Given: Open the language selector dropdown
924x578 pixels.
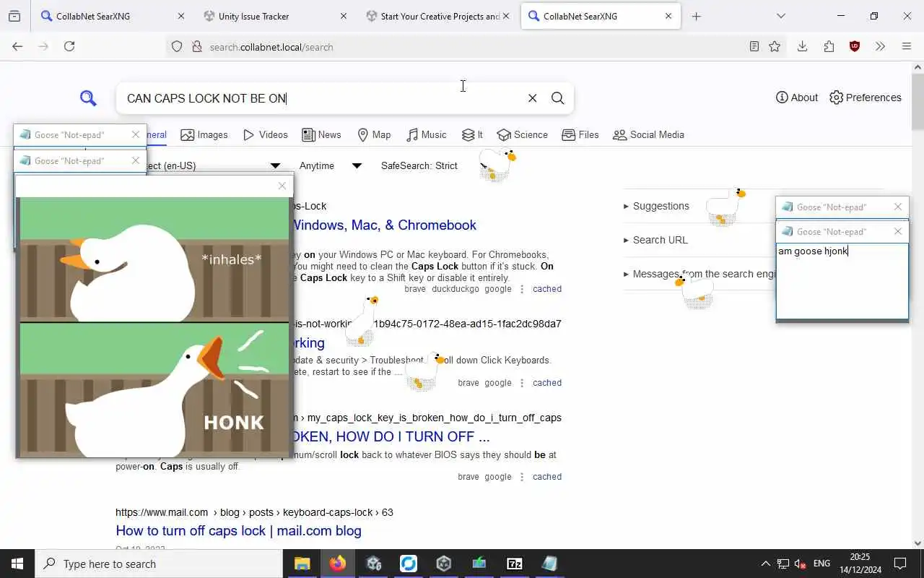Looking at the screenshot, I should [x=214, y=165].
